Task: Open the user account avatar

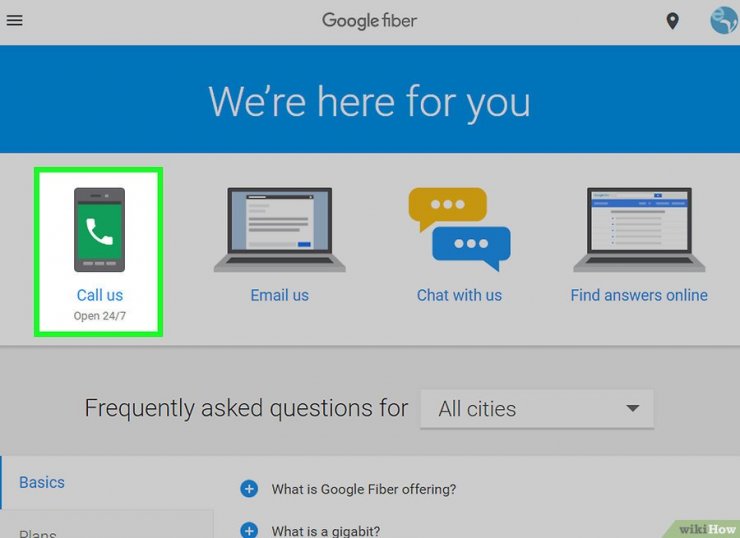Action: (724, 20)
